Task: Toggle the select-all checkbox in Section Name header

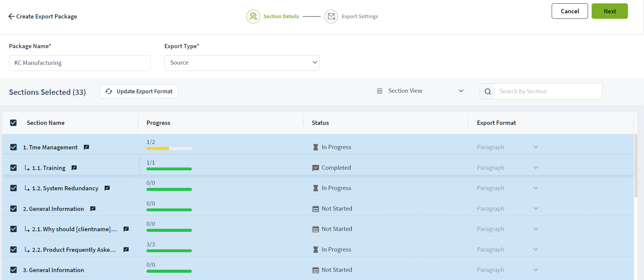Action: point(13,123)
